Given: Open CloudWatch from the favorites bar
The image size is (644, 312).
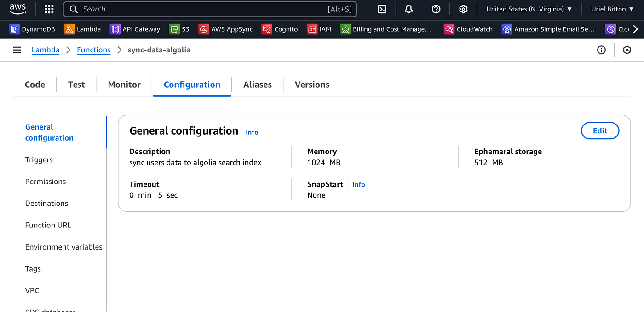Looking at the screenshot, I should [x=468, y=29].
